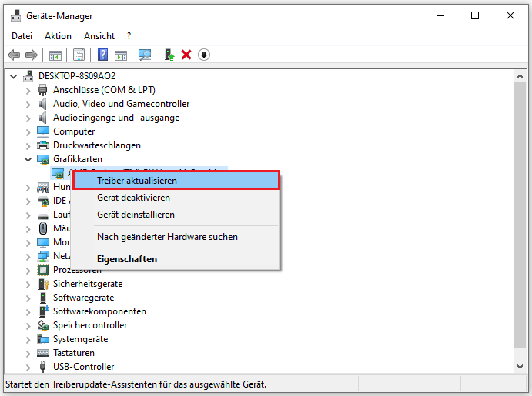This screenshot has width=532, height=396.
Task: Expand the Softwarekomponenten node
Action: click(x=28, y=312)
